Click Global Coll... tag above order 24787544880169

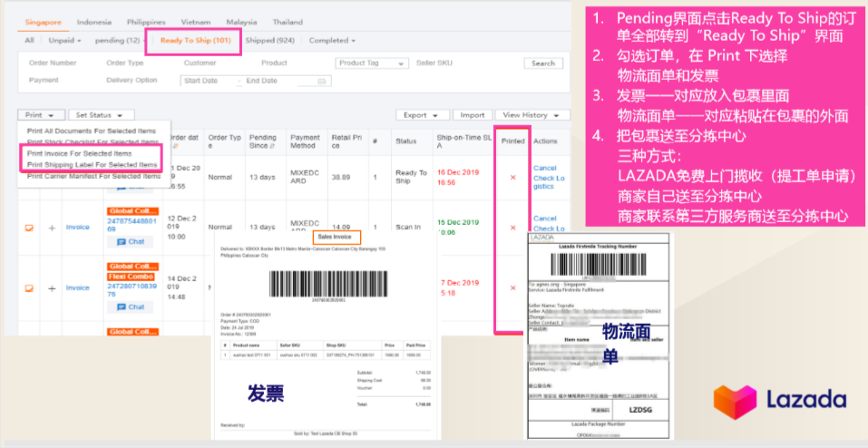[132, 211]
